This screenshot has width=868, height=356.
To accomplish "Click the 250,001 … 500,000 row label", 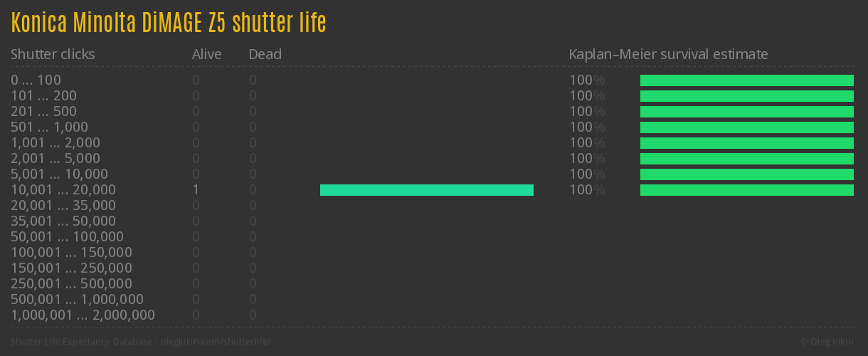I will 71,284.
